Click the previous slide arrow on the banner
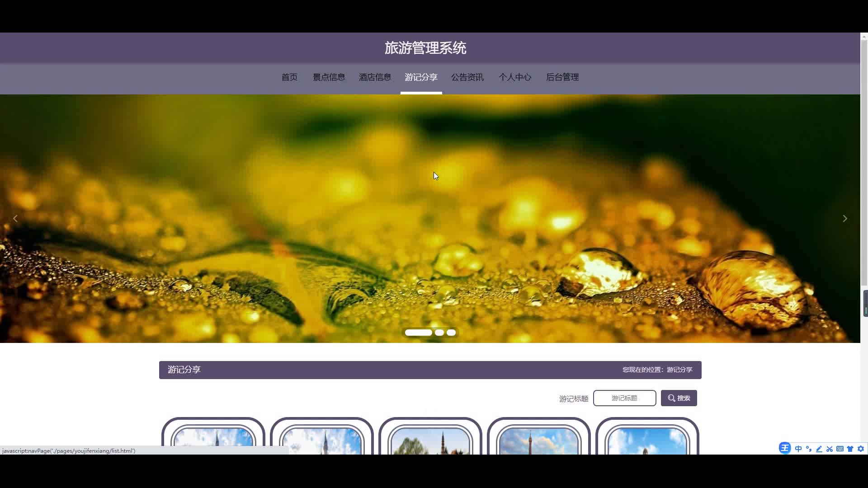This screenshot has height=488, width=868. pos(15,219)
